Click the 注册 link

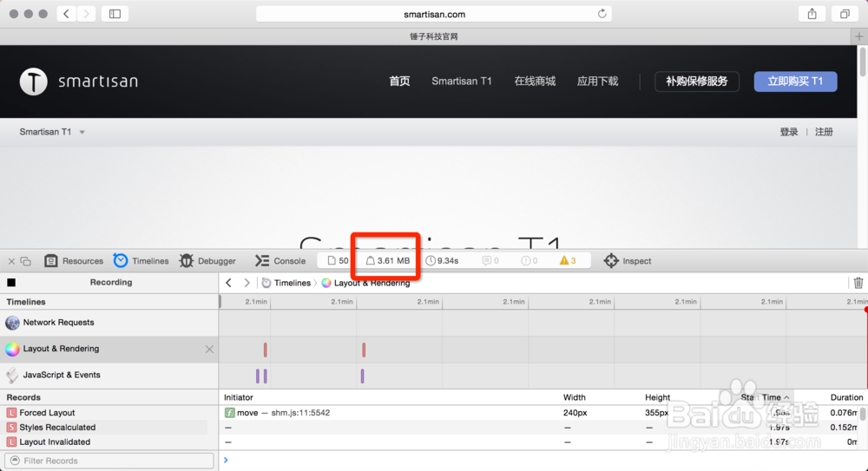pos(824,132)
